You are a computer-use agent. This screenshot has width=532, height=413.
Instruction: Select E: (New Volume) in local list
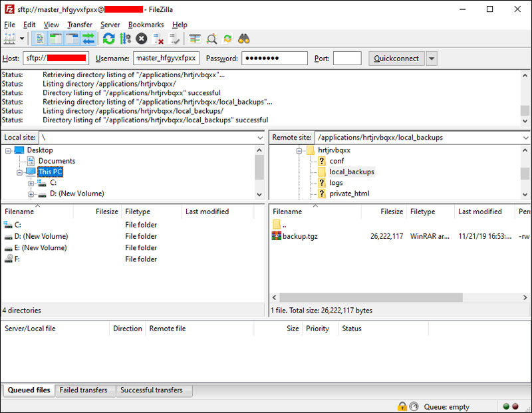pos(41,247)
